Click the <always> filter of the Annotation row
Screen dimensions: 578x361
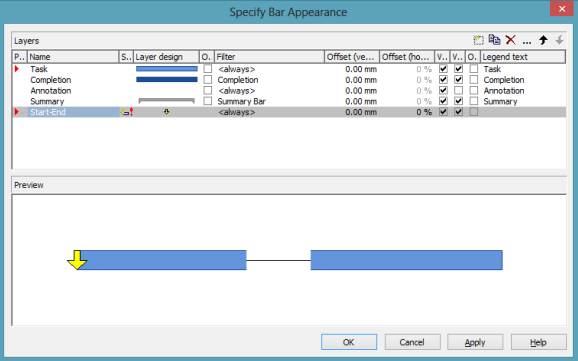coord(237,90)
